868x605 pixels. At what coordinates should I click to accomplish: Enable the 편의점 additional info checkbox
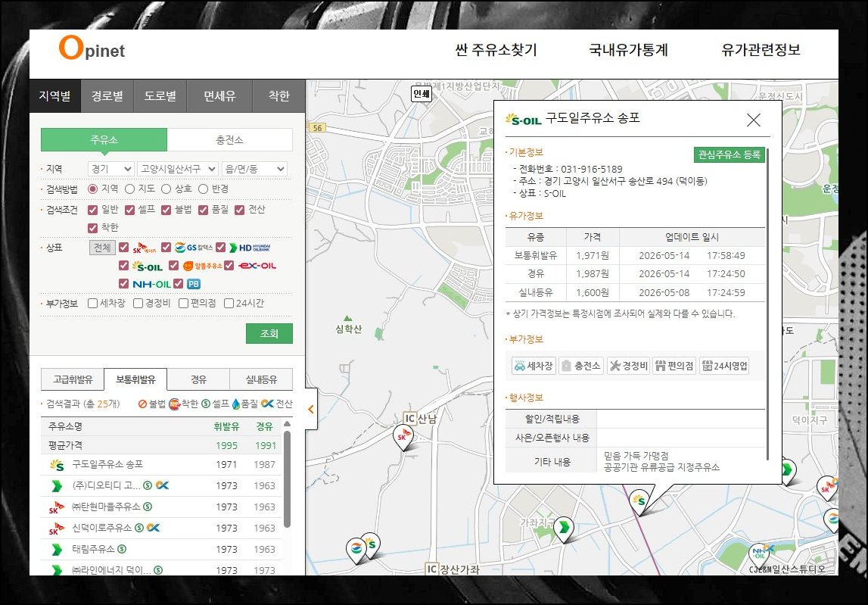point(183,303)
